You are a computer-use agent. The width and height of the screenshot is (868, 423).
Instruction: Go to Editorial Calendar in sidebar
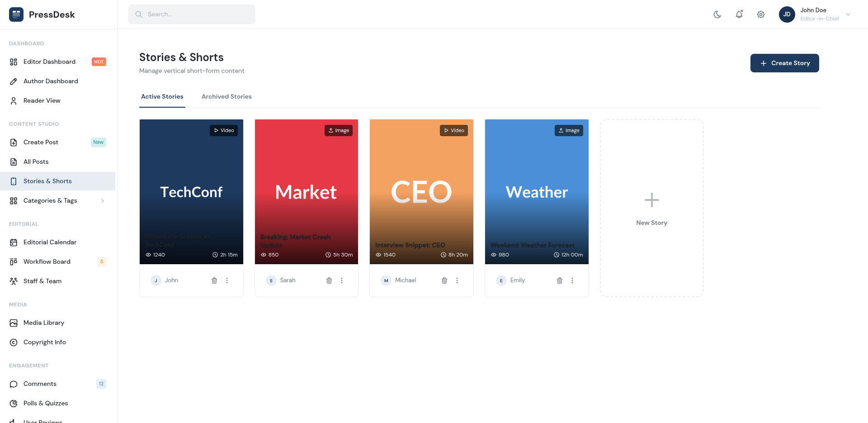point(50,242)
